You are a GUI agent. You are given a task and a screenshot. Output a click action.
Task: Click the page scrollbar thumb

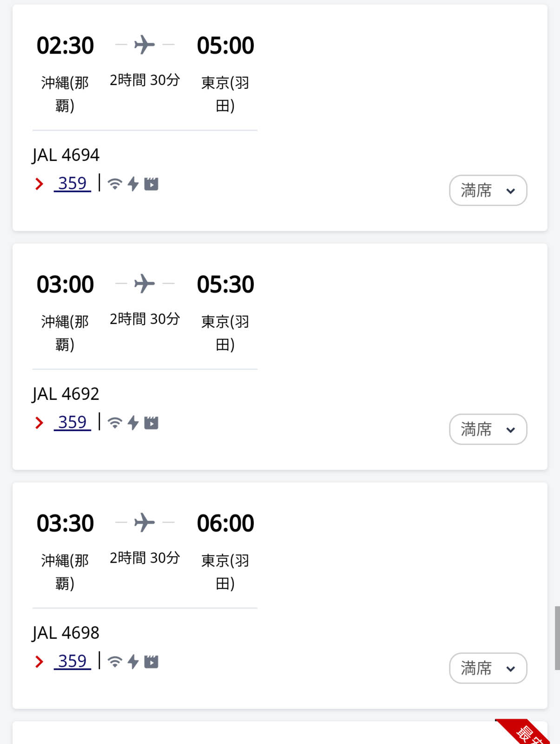click(557, 638)
